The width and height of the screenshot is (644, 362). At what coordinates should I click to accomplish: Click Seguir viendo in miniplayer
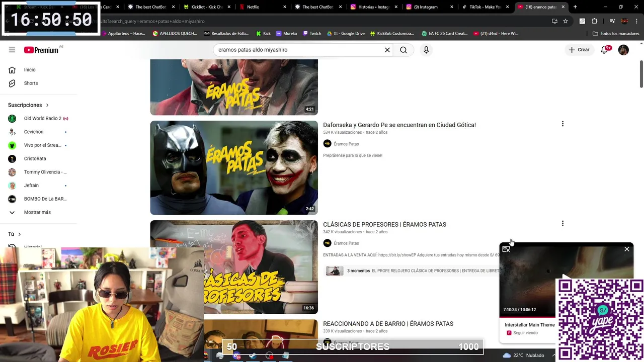point(525,333)
